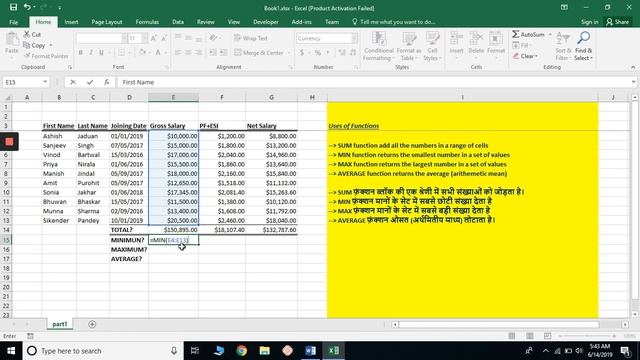The width and height of the screenshot is (640, 360).
Task: Toggle Bold formatting
Action: (81, 53)
